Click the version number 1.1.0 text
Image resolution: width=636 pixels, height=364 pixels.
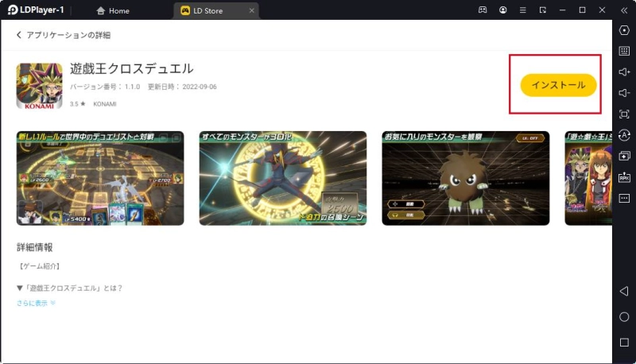click(132, 87)
